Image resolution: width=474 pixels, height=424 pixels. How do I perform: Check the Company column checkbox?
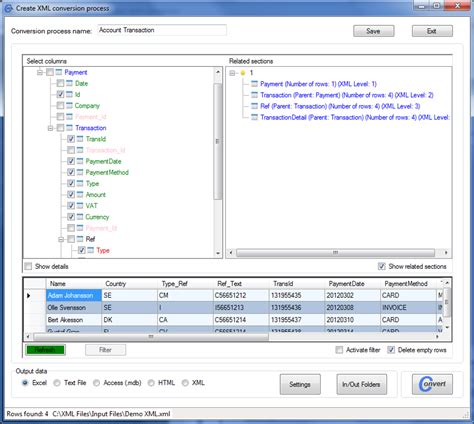[60, 106]
